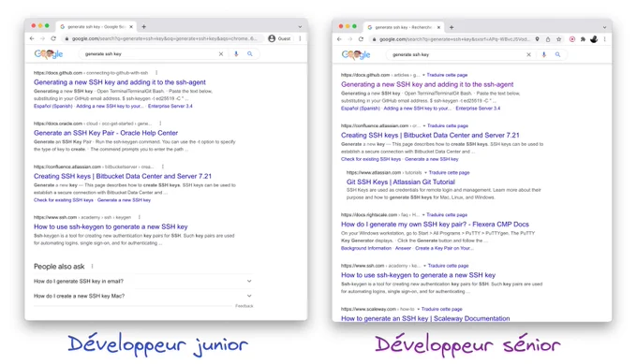Image resolution: width=637 pixels, height=364 pixels.
Task: Click Enterprise Server 3.4 sublink in junior window
Action: pos(170,106)
